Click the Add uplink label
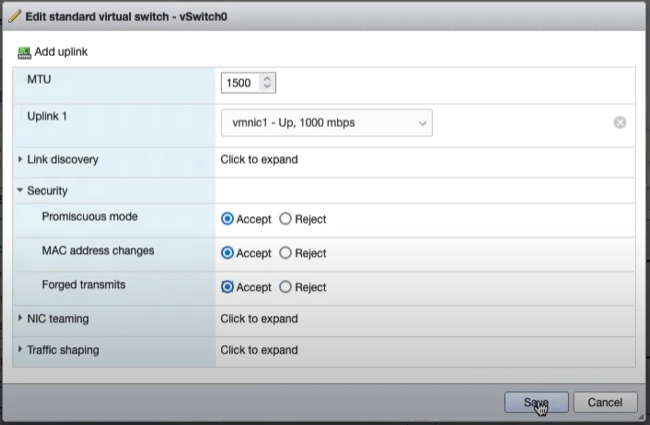 61,52
